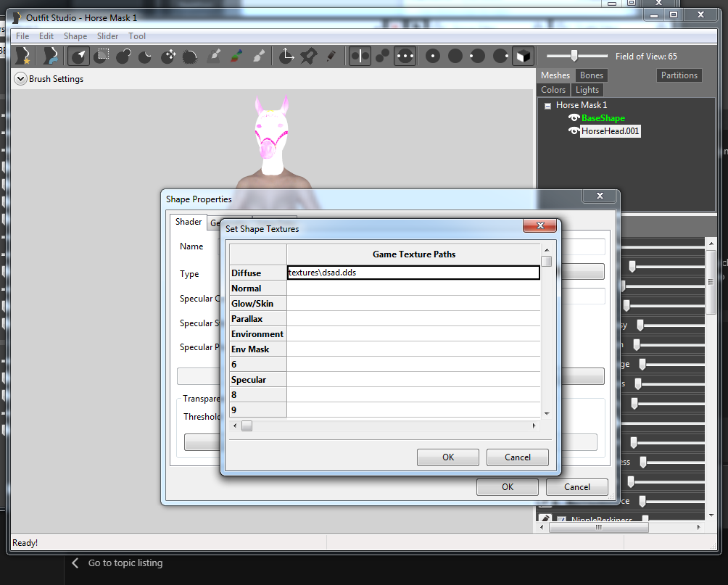Click the texture table vertical scrollbar up arrow
The image size is (728, 585).
click(x=547, y=250)
